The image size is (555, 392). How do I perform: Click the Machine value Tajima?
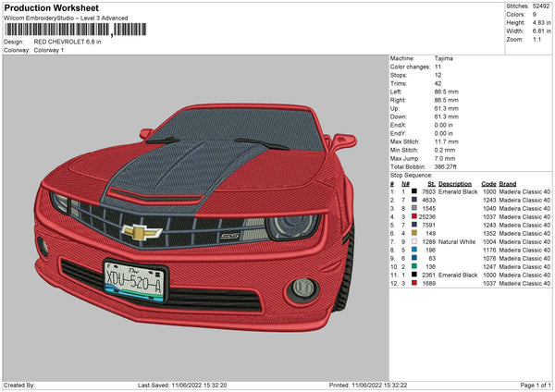pyautogui.click(x=443, y=58)
